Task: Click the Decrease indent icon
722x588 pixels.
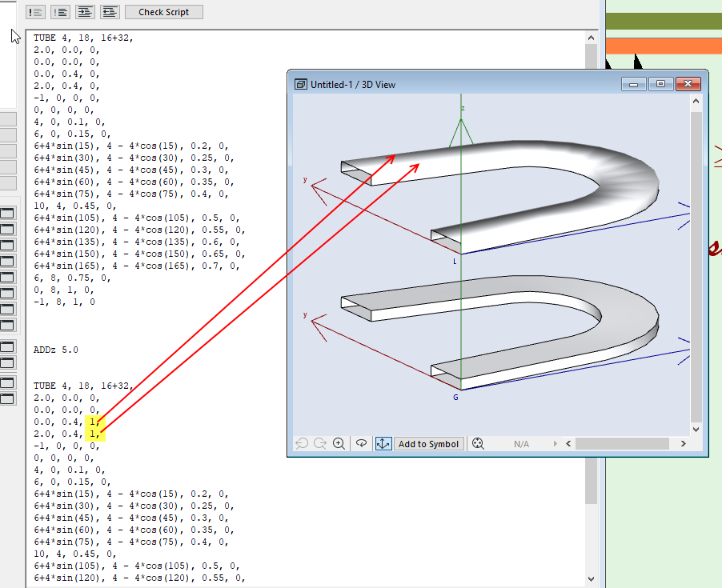Action: click(x=110, y=12)
